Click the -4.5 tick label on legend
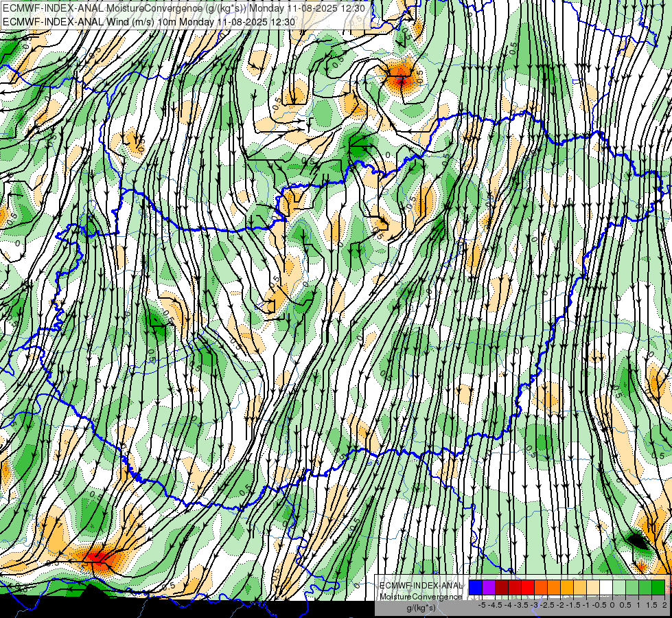 pyautogui.click(x=496, y=605)
